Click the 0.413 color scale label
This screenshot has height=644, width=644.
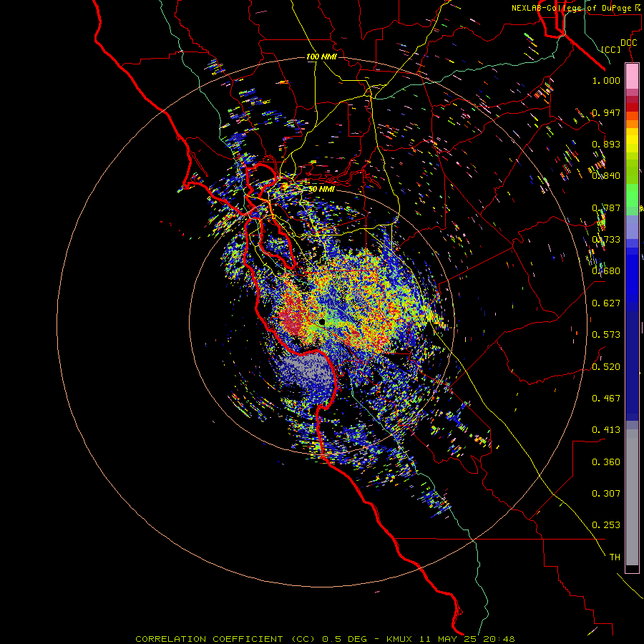click(x=606, y=430)
